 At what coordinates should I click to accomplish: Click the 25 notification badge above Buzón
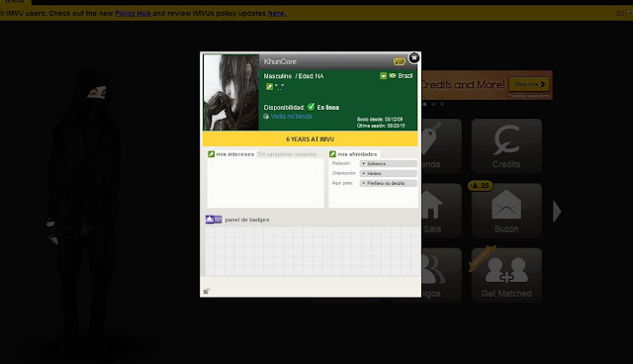(x=480, y=186)
